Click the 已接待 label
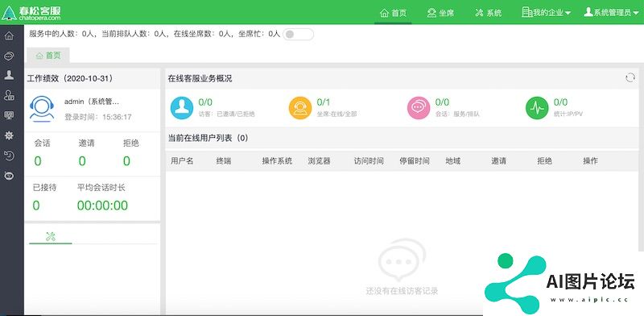 tap(44, 188)
